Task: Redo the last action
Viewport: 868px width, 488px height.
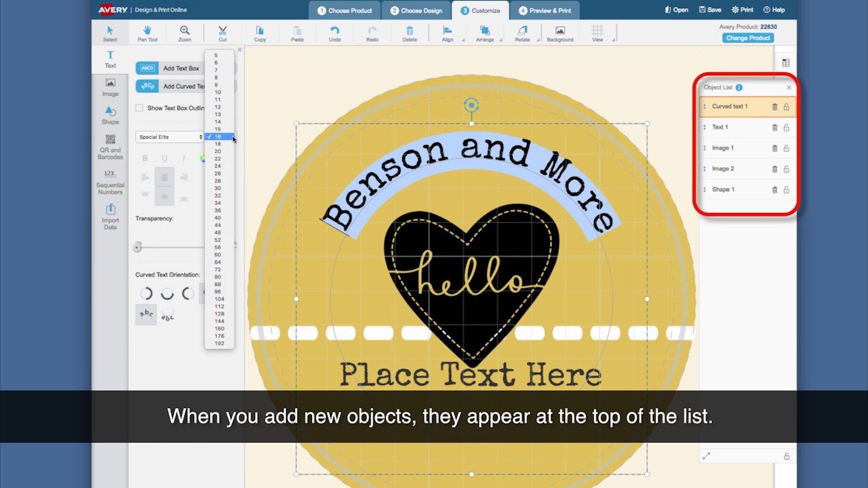Action: [x=372, y=33]
